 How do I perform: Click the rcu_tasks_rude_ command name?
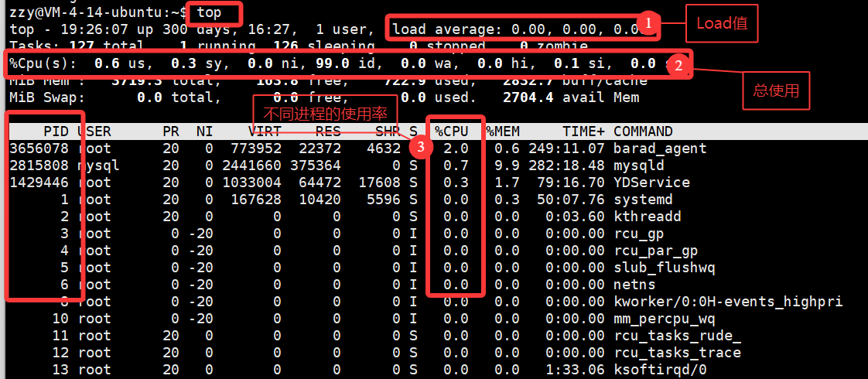(x=677, y=336)
